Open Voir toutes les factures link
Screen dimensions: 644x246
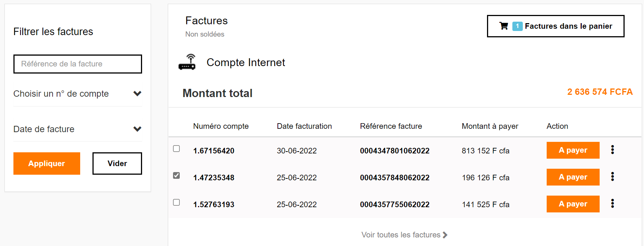coord(401,235)
